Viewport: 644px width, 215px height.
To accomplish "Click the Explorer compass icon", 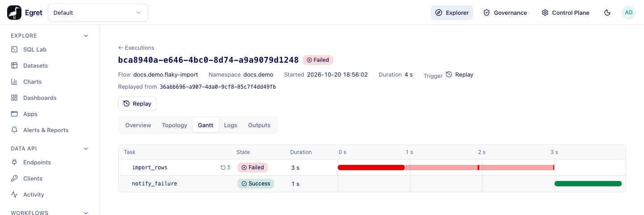I will pyautogui.click(x=439, y=13).
